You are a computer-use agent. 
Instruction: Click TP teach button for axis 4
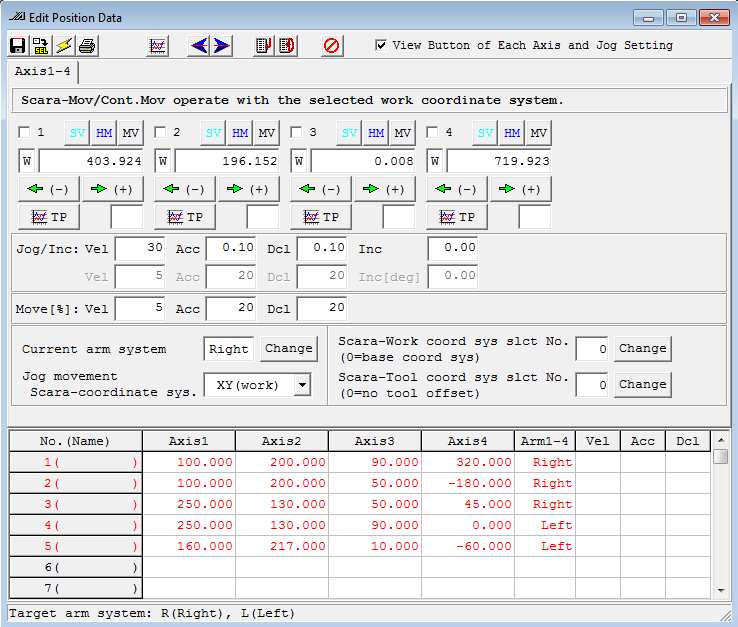pos(457,217)
